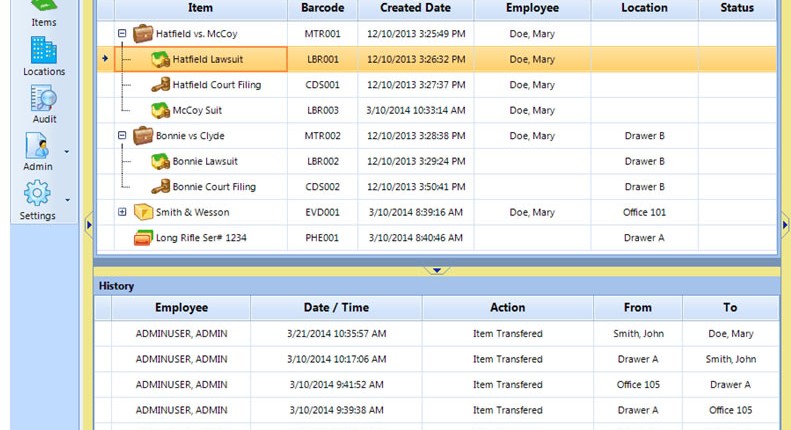
Task: Collapse the History pane using the center down arrow
Action: pyautogui.click(x=437, y=271)
